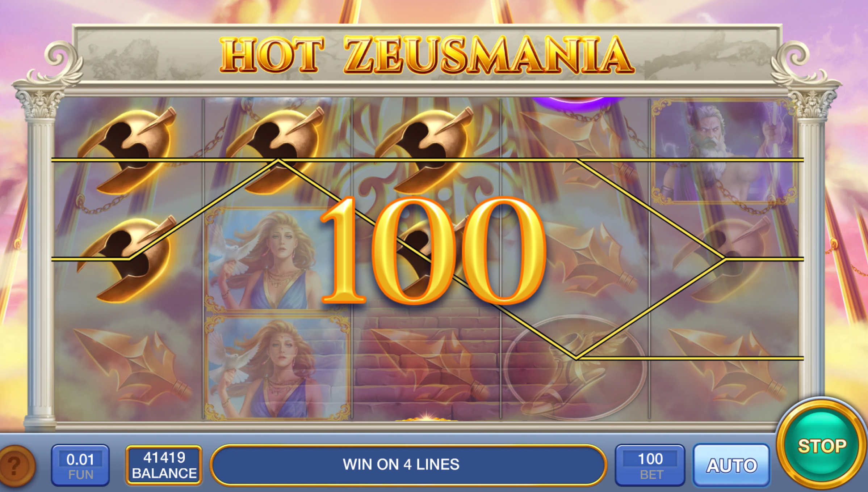Click the goddess portrait in reel two bottom

click(x=277, y=367)
